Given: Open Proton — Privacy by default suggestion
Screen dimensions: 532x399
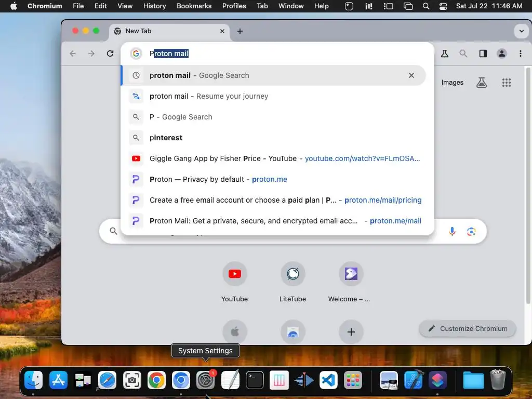Looking at the screenshot, I should (273, 179).
